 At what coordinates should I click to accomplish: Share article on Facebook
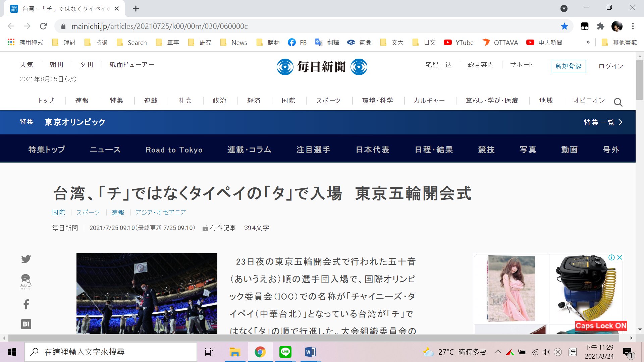(x=26, y=304)
